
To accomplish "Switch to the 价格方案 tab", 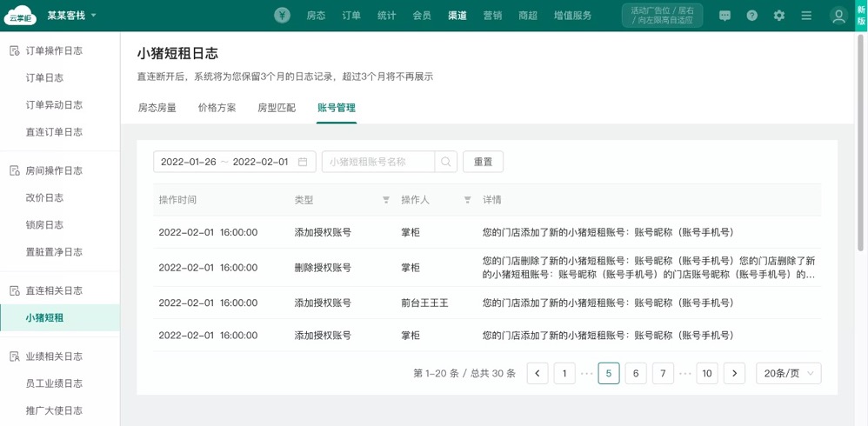I will pos(217,108).
